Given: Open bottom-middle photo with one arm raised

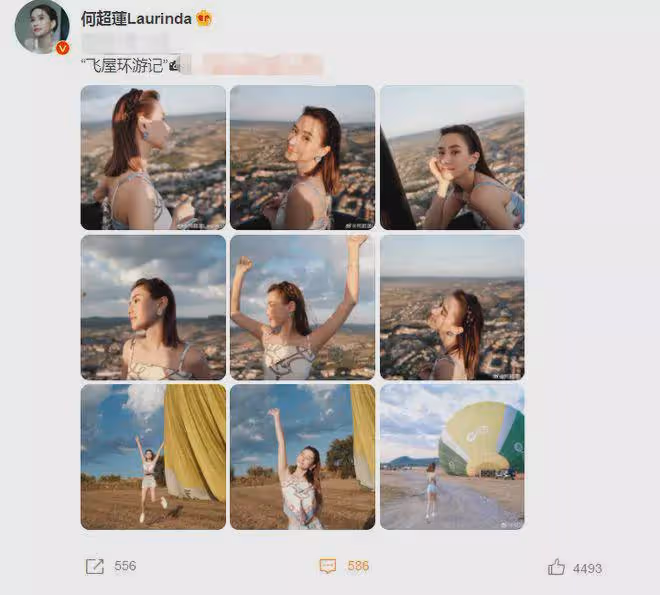Looking at the screenshot, I should coord(302,457).
